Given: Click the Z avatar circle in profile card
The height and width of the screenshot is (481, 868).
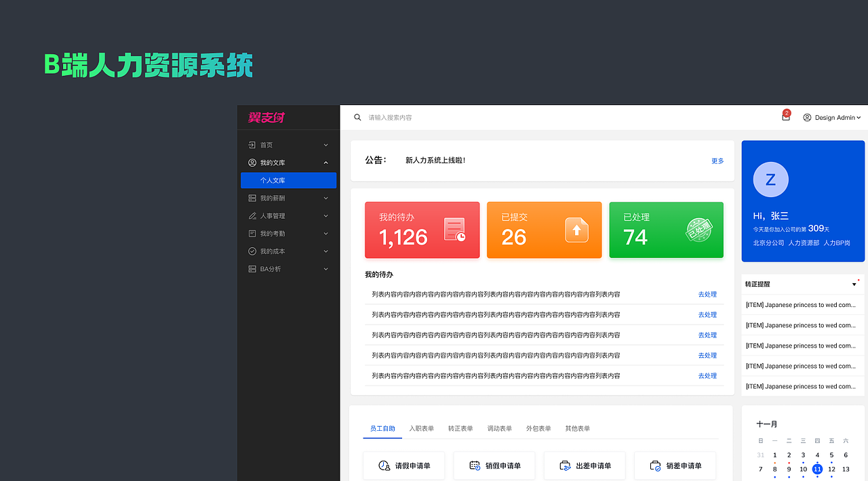Looking at the screenshot, I should tap(770, 180).
